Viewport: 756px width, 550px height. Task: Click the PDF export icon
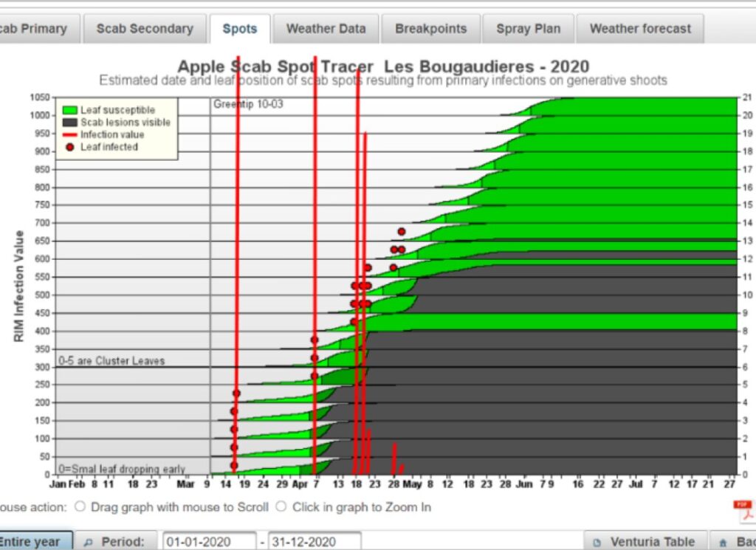coord(746,512)
